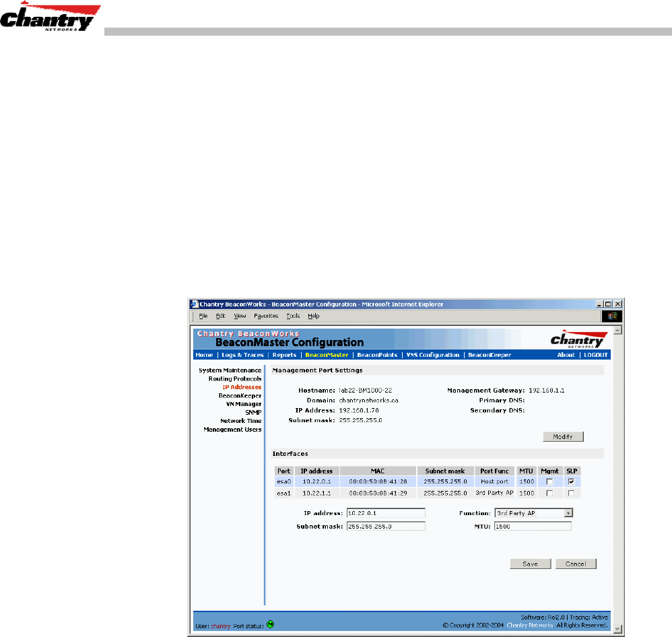672x637 pixels.
Task: Switch to the Reports tab
Action: [x=284, y=355]
